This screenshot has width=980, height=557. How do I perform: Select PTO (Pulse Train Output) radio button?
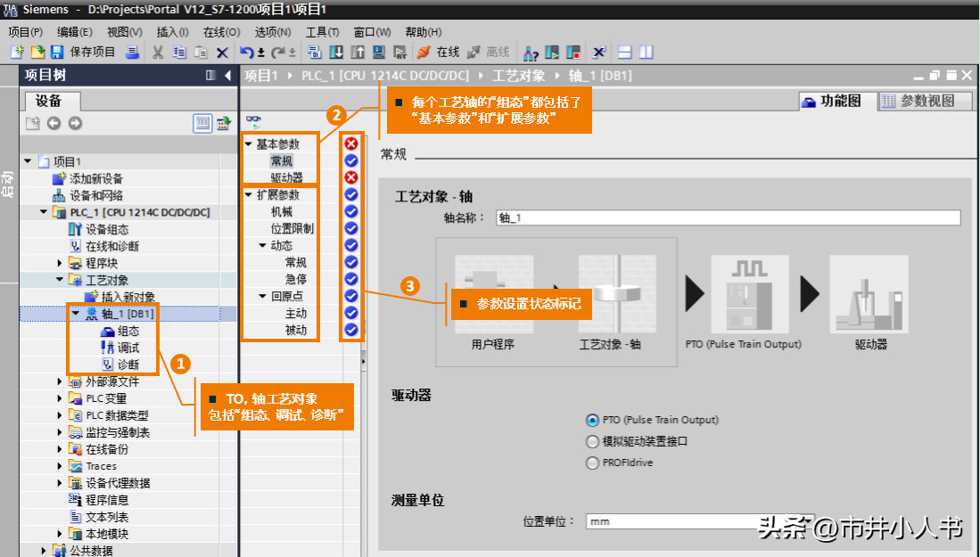click(592, 420)
